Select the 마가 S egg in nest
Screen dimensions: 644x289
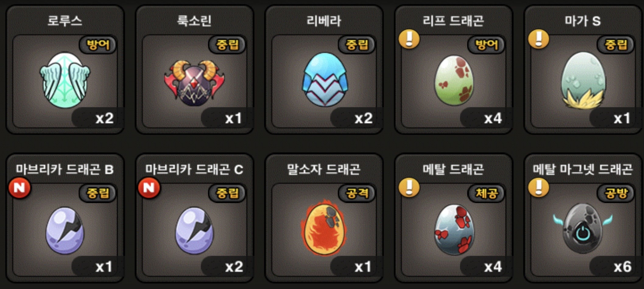(583, 80)
